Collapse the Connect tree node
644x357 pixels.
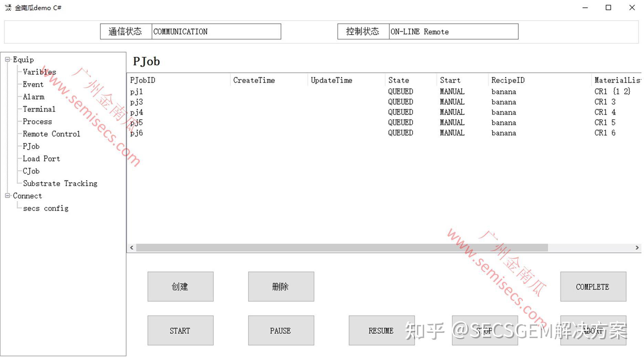[x=7, y=196]
